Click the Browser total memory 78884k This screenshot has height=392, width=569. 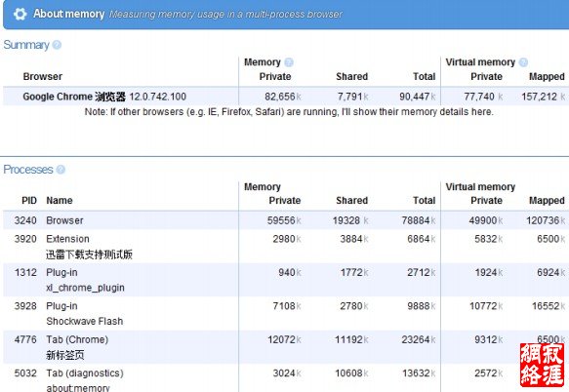419,220
